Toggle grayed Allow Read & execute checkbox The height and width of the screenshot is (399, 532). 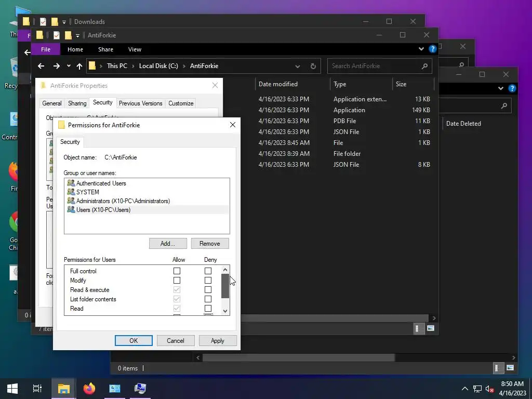click(177, 289)
